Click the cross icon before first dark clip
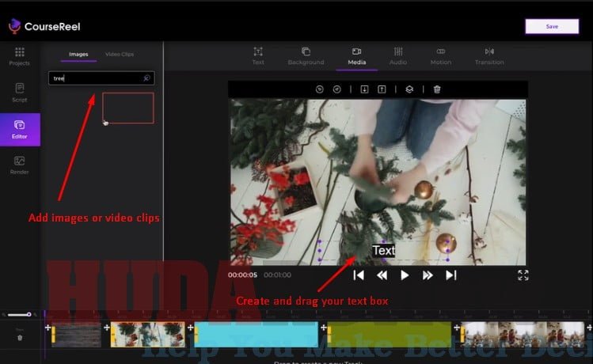The image size is (593, 364). coord(48,328)
